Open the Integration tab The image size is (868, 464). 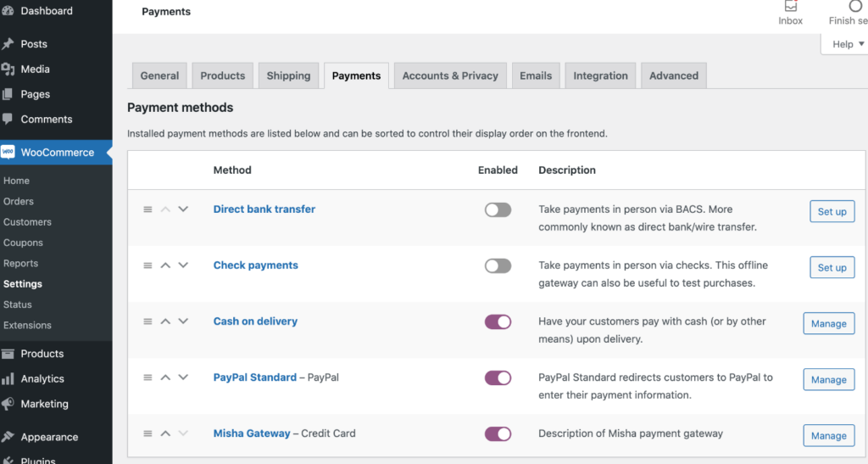tap(601, 75)
